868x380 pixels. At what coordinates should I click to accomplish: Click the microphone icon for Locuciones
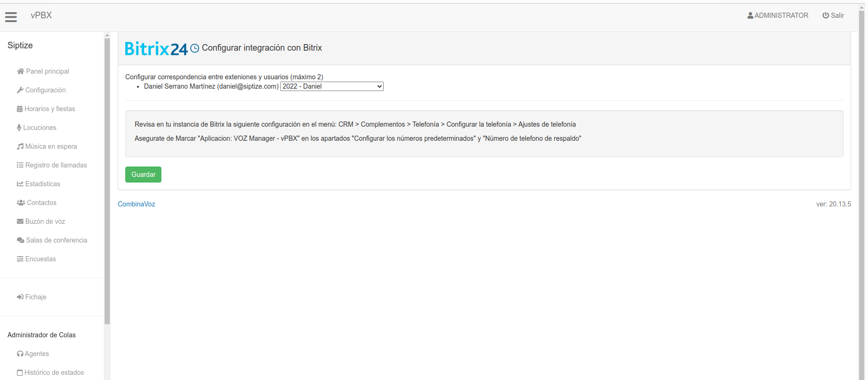19,128
